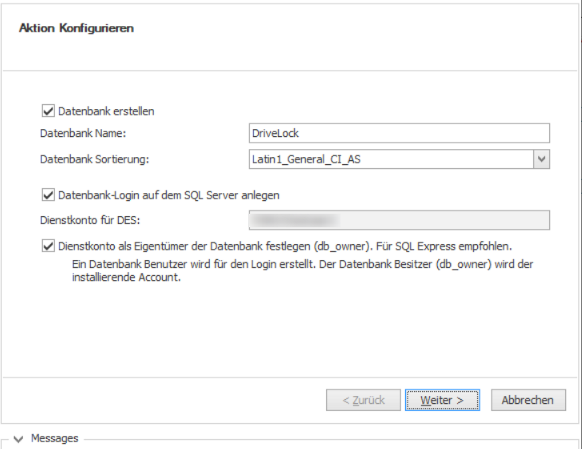Screen dimensions: 582x449
Task: Proceed with the 'Weiter >' button
Action: (x=442, y=400)
